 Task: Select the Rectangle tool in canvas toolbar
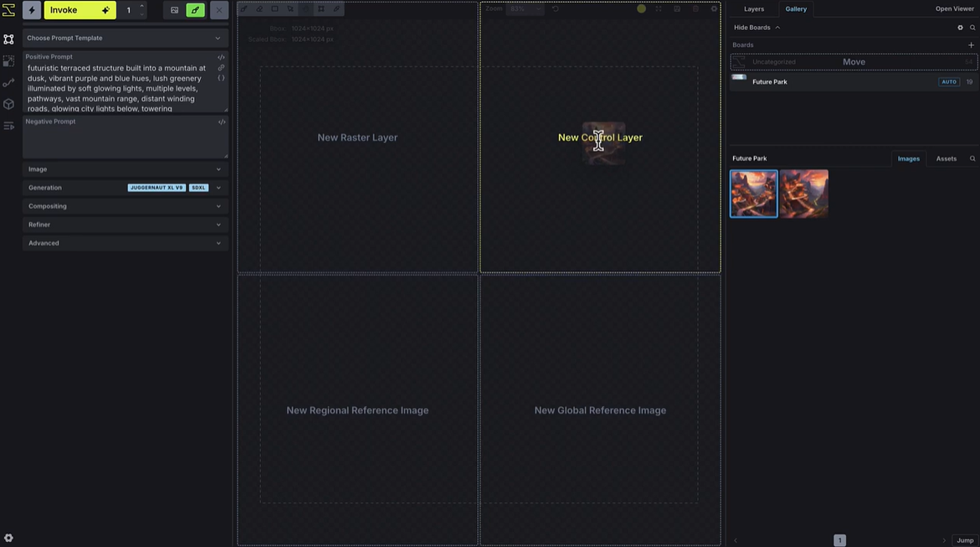coord(275,8)
